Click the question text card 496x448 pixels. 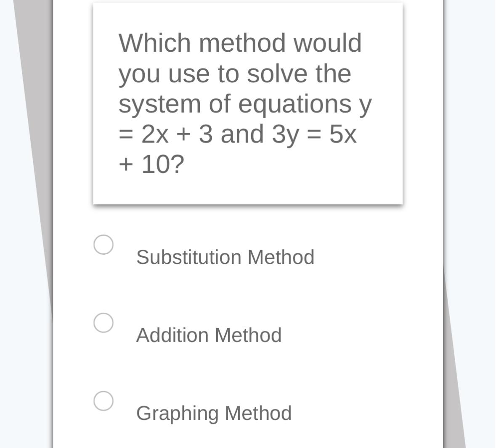tap(247, 102)
